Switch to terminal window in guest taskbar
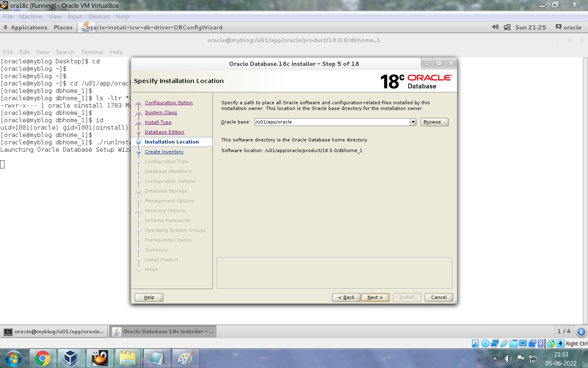This screenshot has width=588, height=368. (x=54, y=332)
